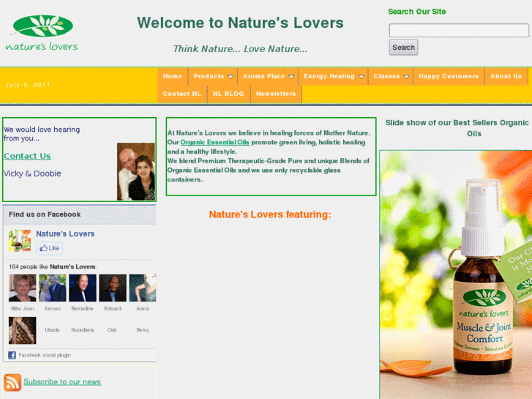Image resolution: width=532 pixels, height=399 pixels.
Task: Expand the Products menu arrow
Action: 231,77
